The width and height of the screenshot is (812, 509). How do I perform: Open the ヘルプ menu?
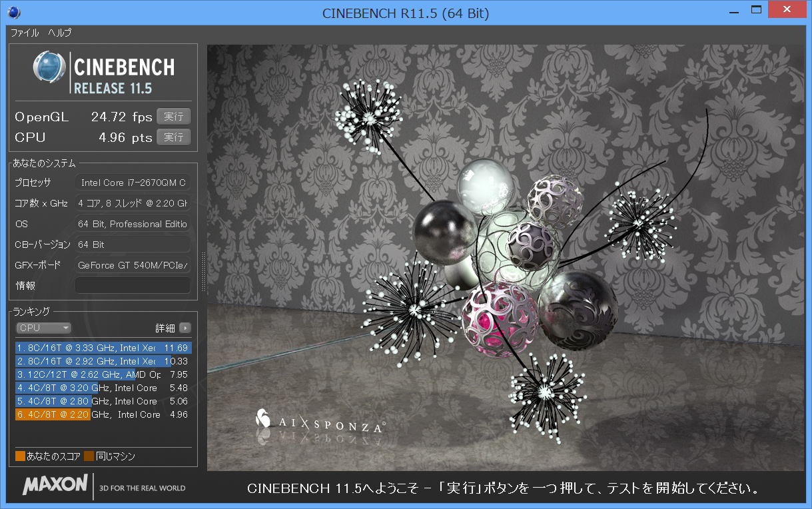coord(59,33)
